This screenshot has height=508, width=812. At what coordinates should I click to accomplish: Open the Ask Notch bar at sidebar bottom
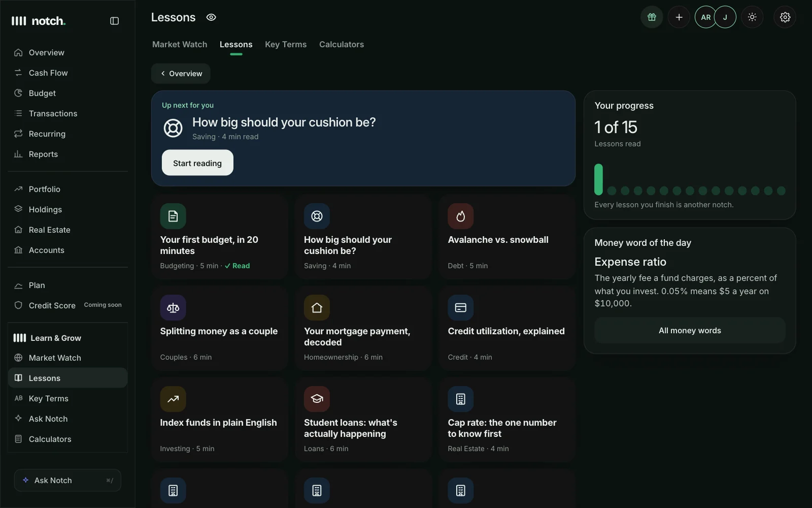(67, 481)
